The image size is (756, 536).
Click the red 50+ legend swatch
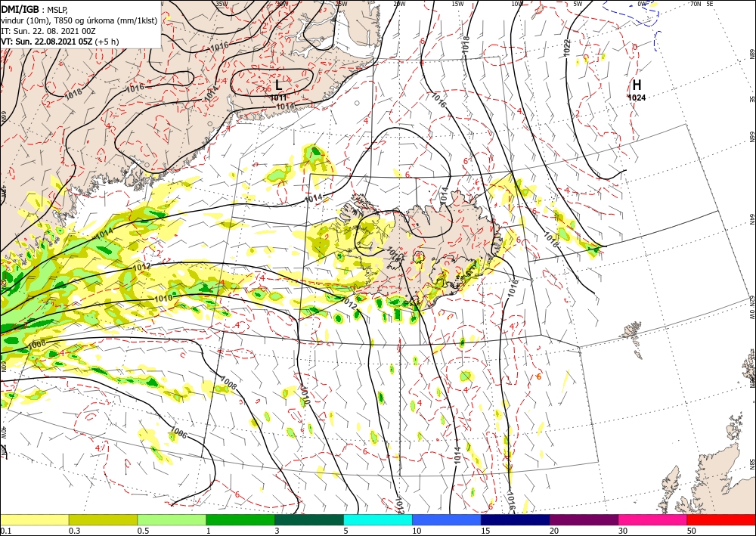tap(721, 519)
